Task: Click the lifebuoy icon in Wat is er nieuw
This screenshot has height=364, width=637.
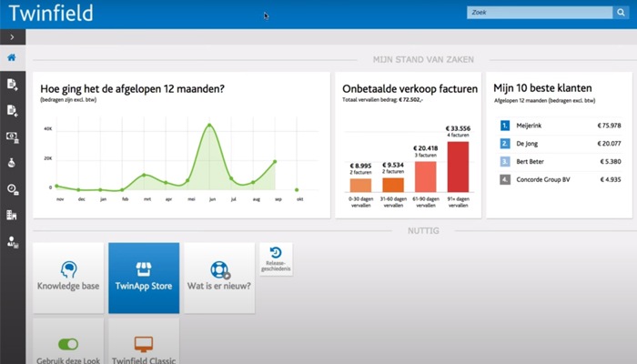Action: [220, 269]
